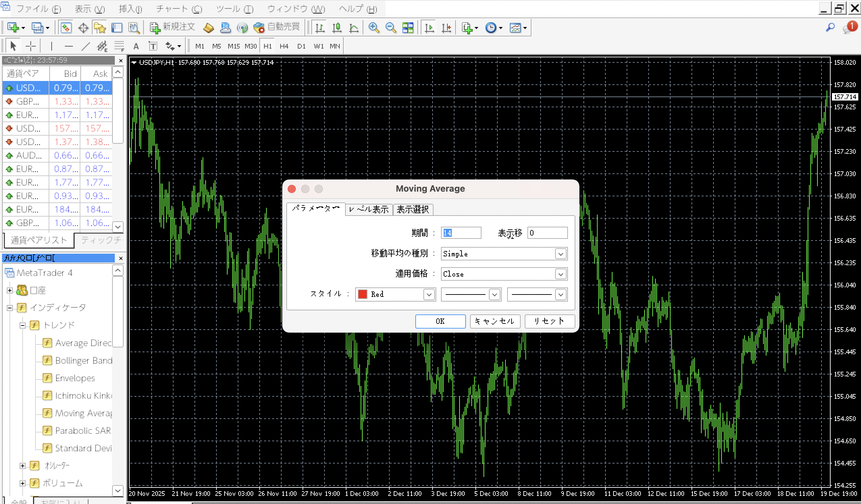Click the zoom out magnifier icon

pos(391,28)
